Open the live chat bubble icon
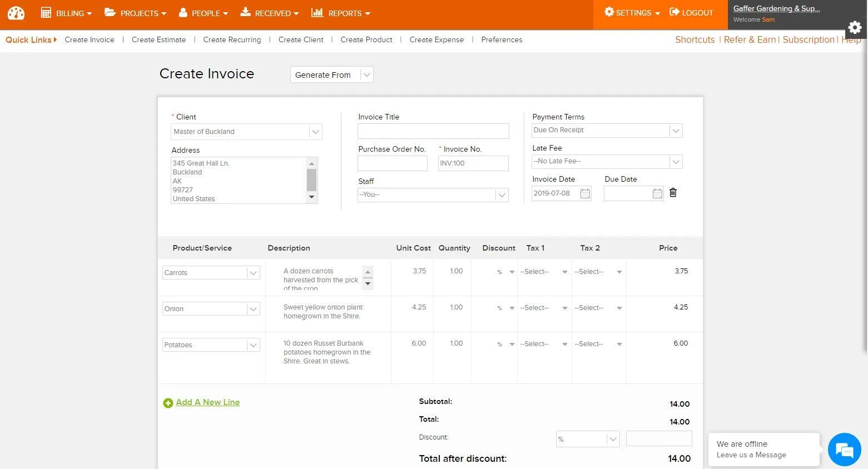The image size is (868, 469). (x=844, y=449)
